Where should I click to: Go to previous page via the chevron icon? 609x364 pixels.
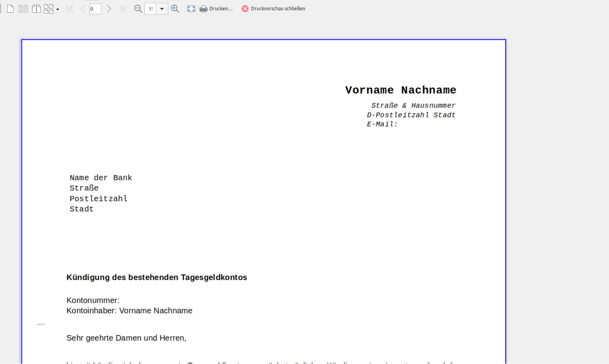83,8
